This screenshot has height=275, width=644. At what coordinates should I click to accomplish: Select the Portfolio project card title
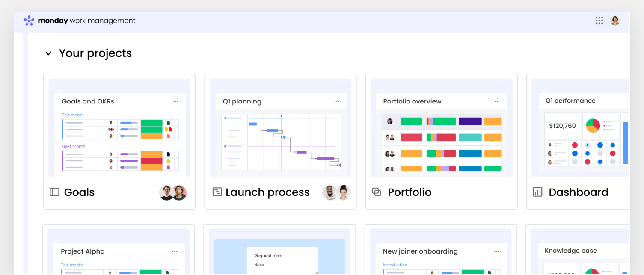coord(410,192)
